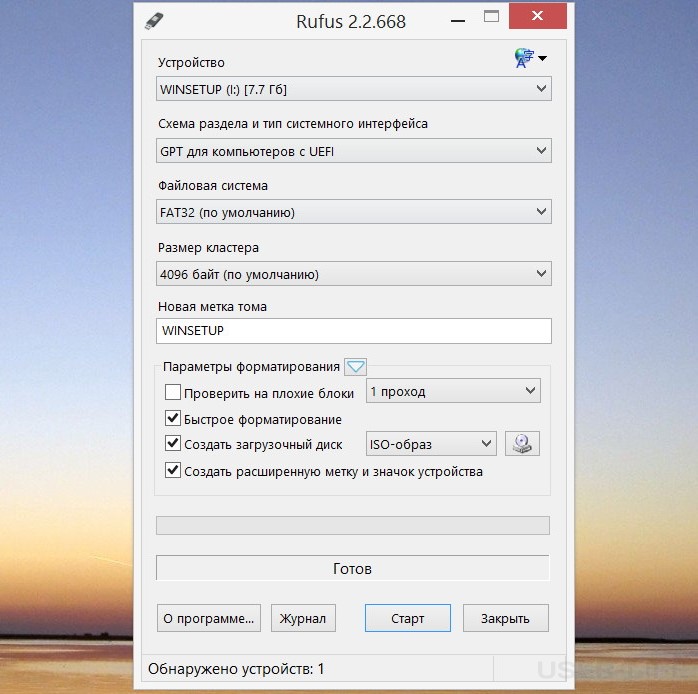Minimize the Rufus window

pyautogui.click(x=458, y=20)
